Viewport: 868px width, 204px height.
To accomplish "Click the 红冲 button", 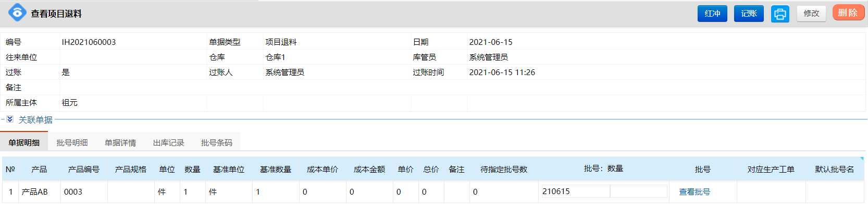I will coord(712,14).
